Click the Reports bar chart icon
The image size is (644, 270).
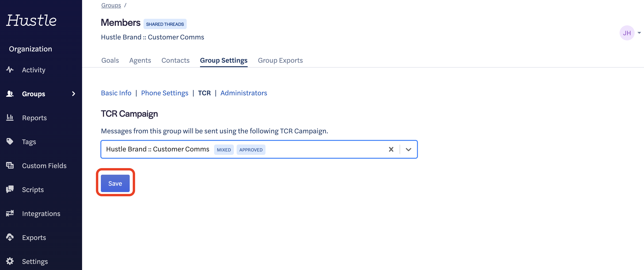pyautogui.click(x=10, y=117)
